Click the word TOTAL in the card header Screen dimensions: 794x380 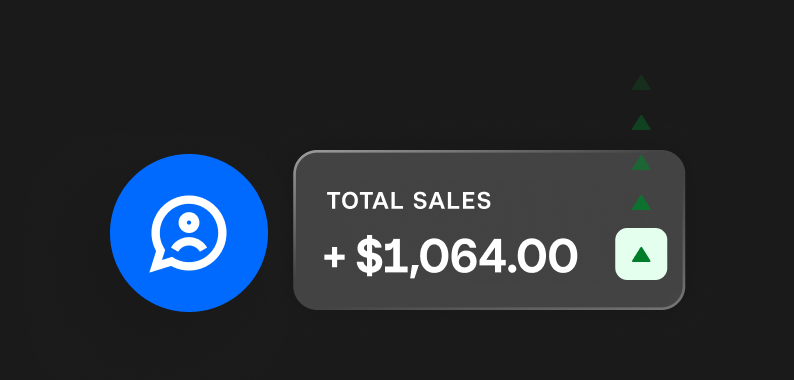(x=365, y=201)
